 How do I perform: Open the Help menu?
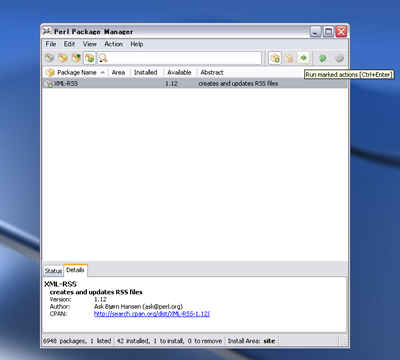pos(137,44)
